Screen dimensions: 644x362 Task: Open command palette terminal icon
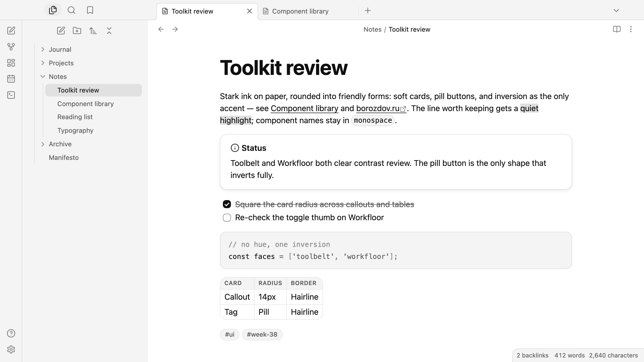pyautogui.click(x=11, y=95)
